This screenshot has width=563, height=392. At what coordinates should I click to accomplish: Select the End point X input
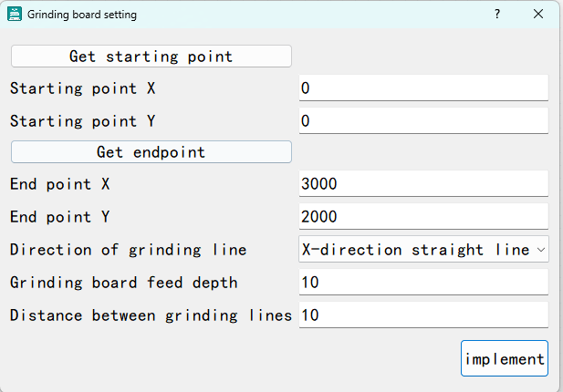[x=423, y=183]
